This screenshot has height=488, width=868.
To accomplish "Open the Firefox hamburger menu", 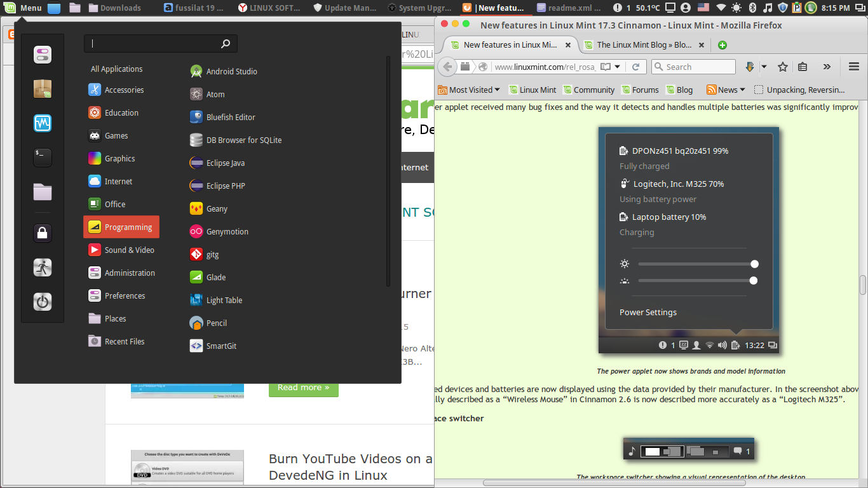I will 854,67.
